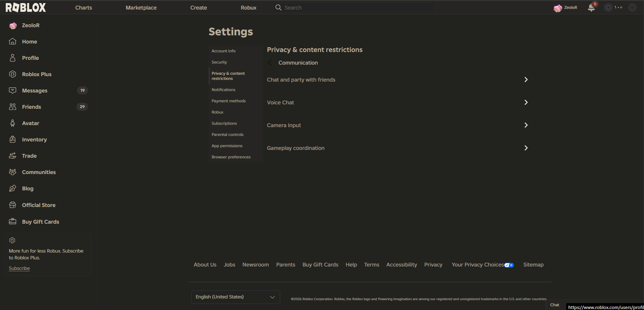Open the Robux balance icon

(608, 7)
